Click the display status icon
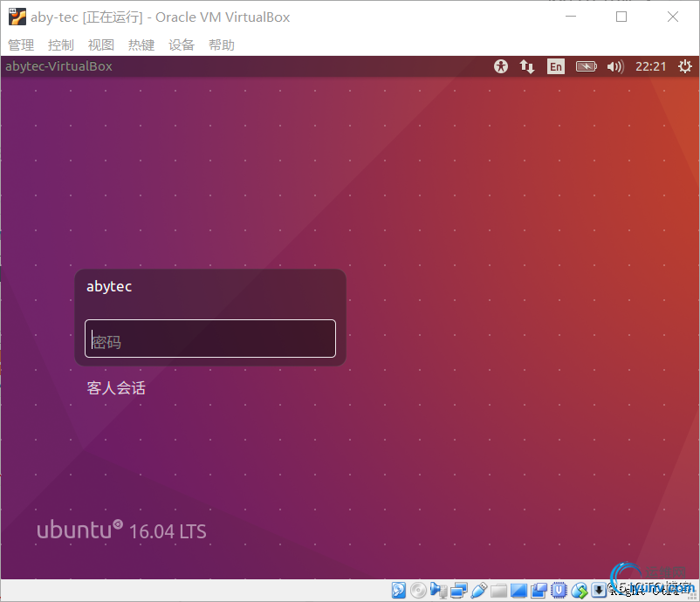 (518, 591)
